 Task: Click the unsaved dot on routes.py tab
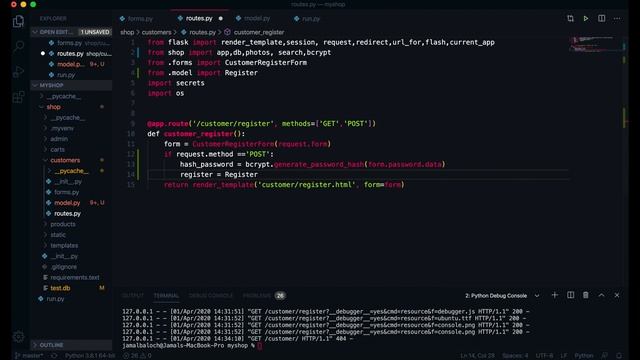(220, 18)
